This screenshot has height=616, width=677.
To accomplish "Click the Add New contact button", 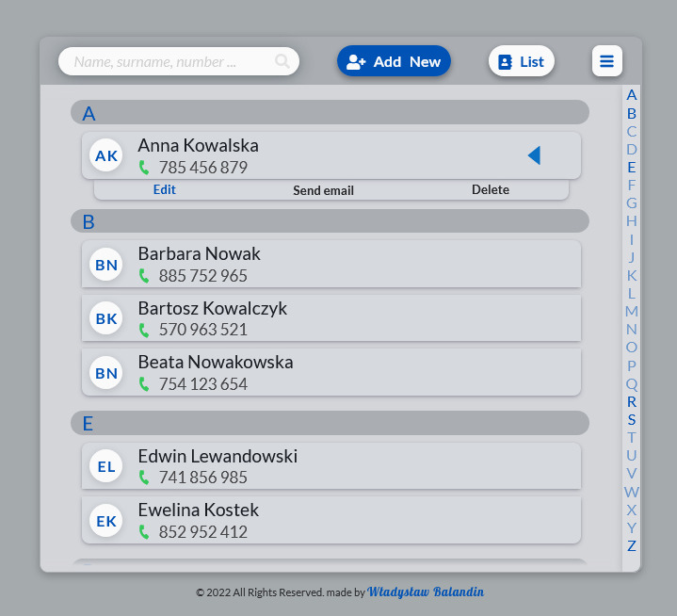I will [394, 61].
